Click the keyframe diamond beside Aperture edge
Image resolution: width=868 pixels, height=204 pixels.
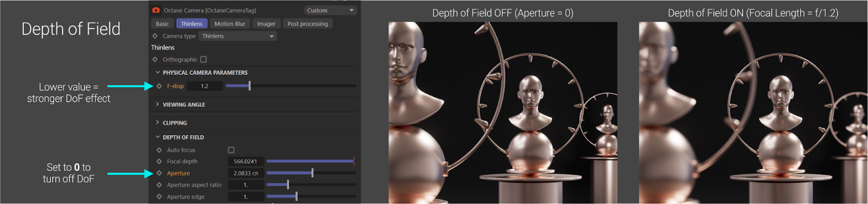click(159, 196)
